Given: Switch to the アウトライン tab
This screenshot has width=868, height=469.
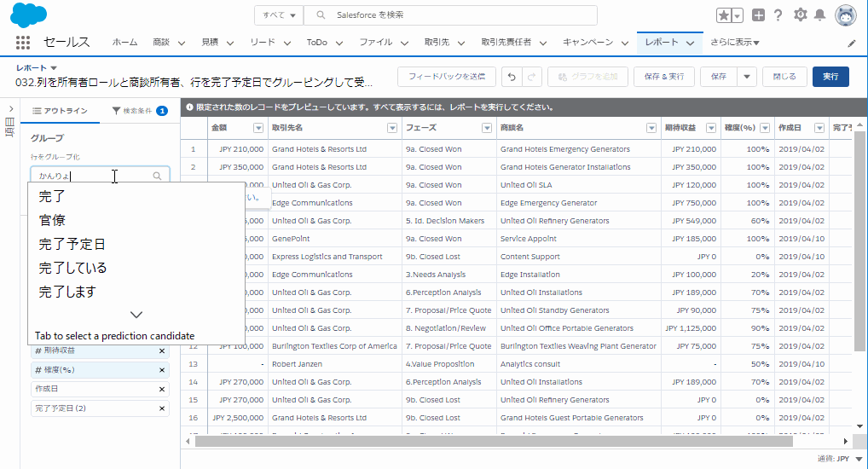Looking at the screenshot, I should (60, 111).
